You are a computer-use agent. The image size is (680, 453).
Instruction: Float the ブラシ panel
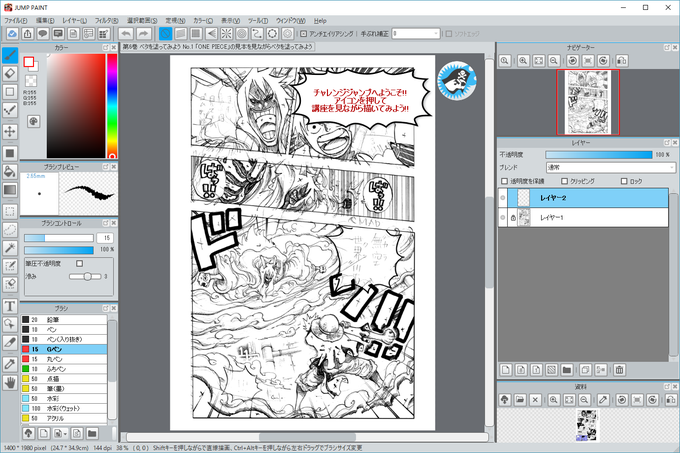point(105,308)
